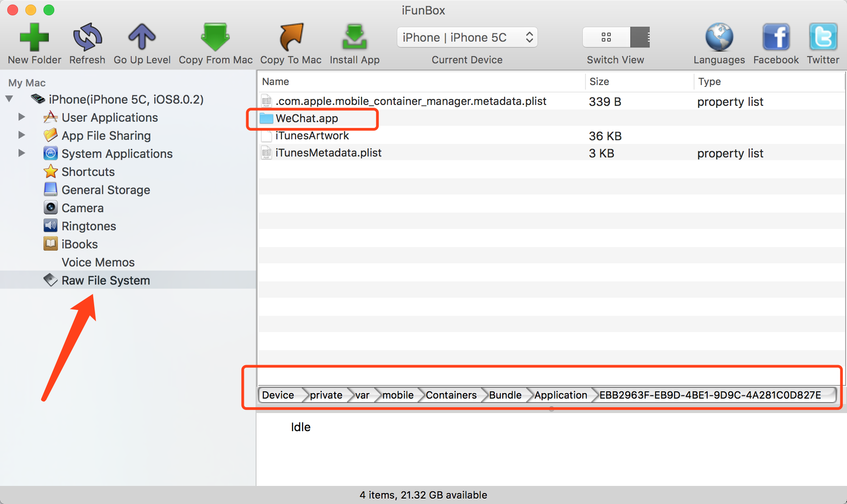Select Shortcuts in sidebar
Viewport: 847px width, 504px height.
(88, 172)
